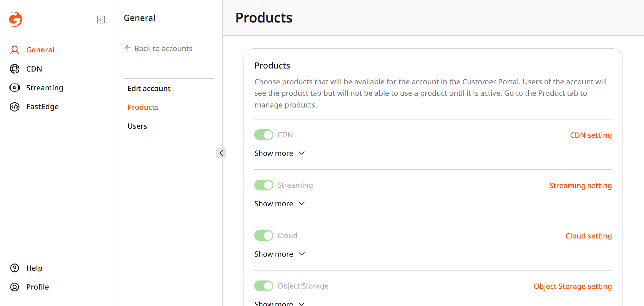Collapse the secondary General panel chevron
Screen dimensions: 644x306
221,153
